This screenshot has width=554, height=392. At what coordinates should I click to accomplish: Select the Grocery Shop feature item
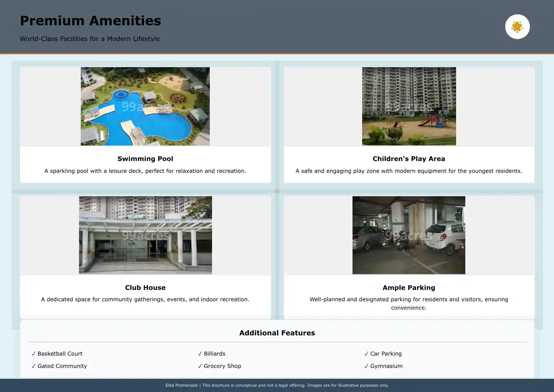(x=219, y=366)
